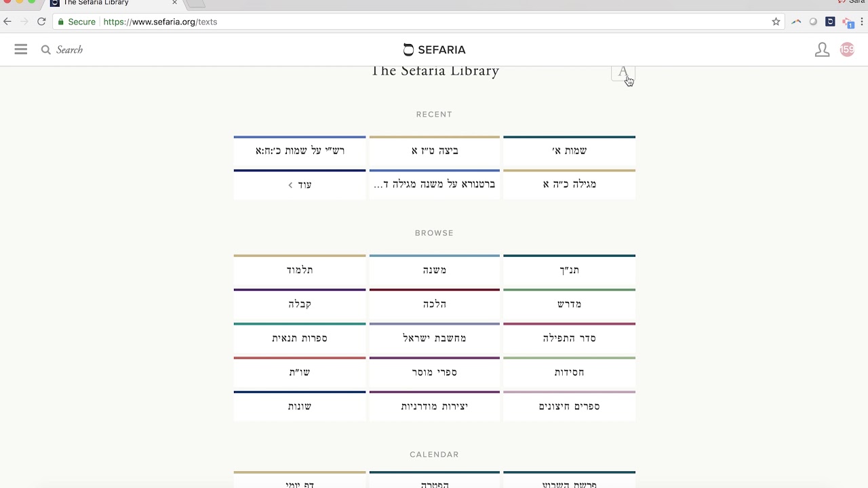The image size is (868, 488).
Task: Browse the תנ"ך category
Action: coord(570,270)
